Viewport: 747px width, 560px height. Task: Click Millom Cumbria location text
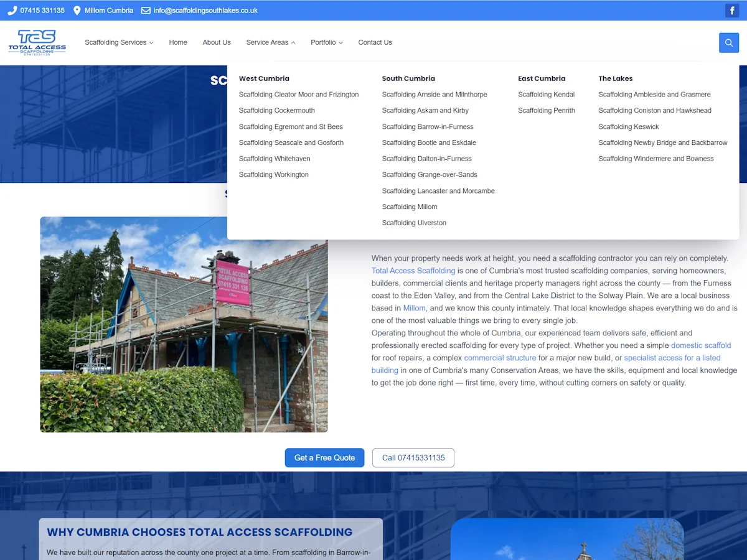(109, 11)
